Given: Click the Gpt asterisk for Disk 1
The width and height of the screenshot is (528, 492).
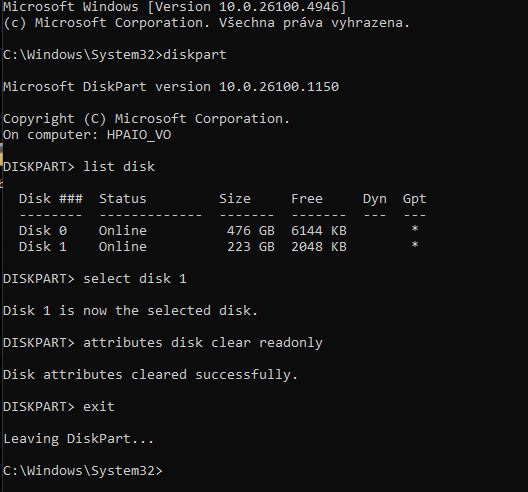Looking at the screenshot, I should [x=415, y=245].
